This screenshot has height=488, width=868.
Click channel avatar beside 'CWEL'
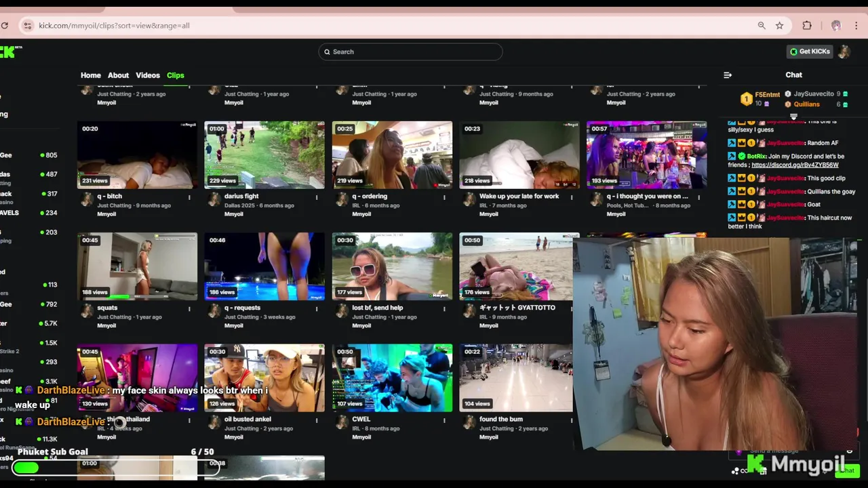(x=342, y=422)
